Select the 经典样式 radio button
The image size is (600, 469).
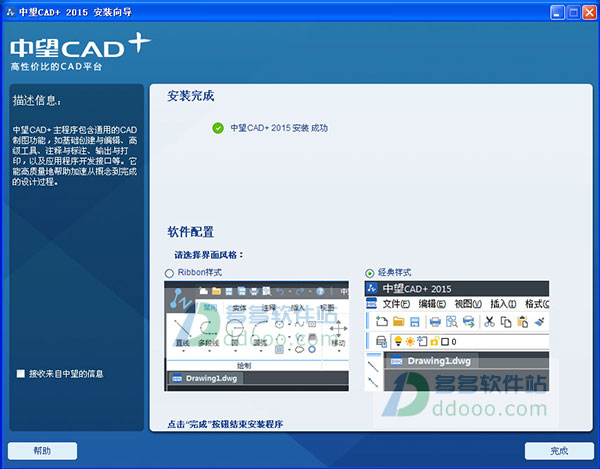(370, 273)
